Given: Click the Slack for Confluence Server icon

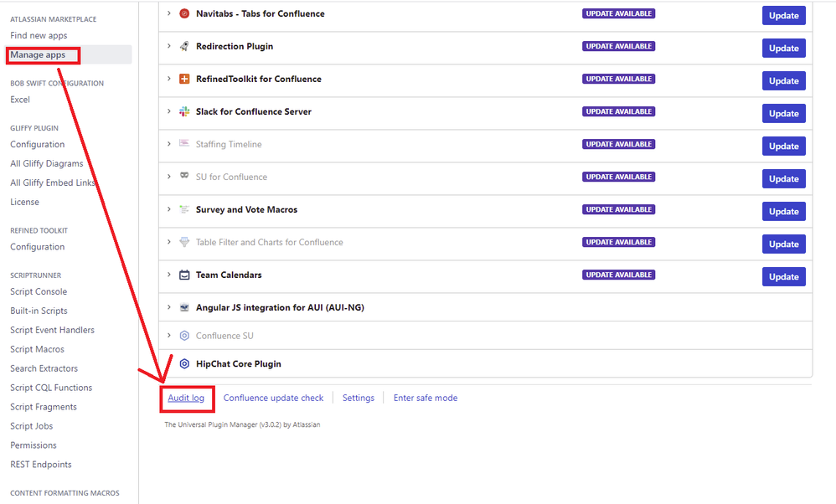Looking at the screenshot, I should coord(184,111).
